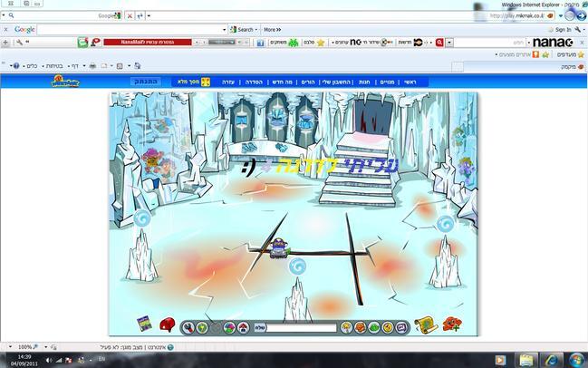The image size is (588, 368).
Task: Open the red mailbox icon
Action: (167, 324)
